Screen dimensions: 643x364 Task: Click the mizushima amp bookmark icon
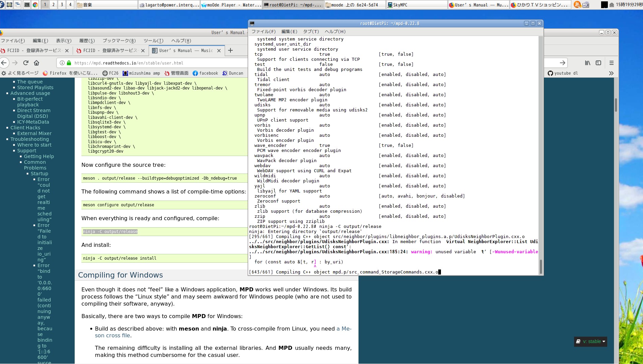click(125, 73)
